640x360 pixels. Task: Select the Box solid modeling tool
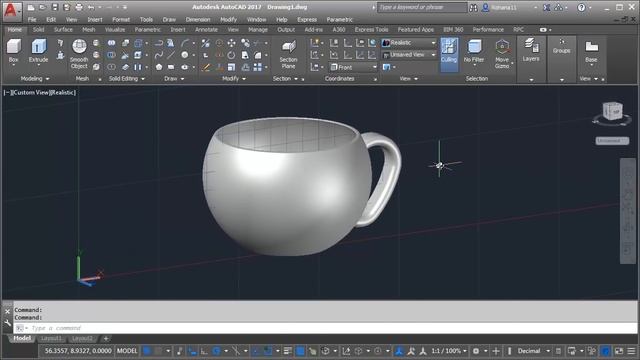coord(13,50)
